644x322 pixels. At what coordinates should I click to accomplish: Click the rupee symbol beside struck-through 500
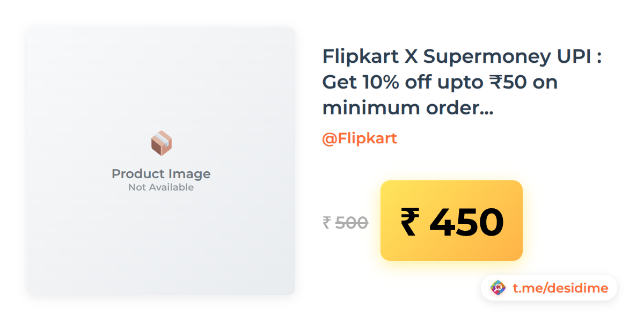pos(326,222)
